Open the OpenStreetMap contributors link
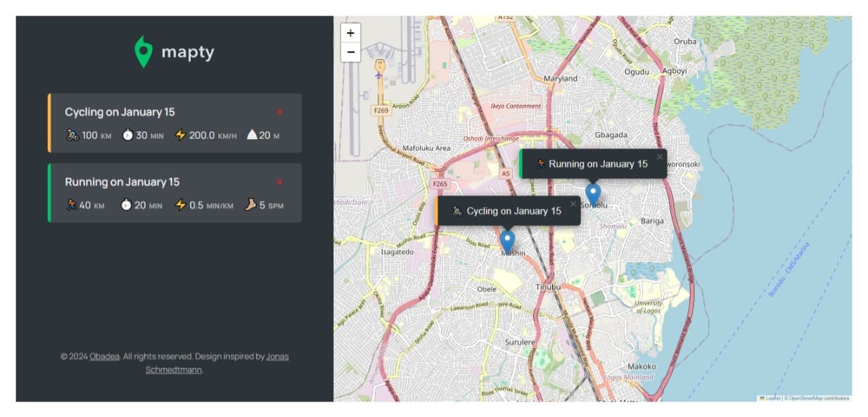This screenshot has height=417, width=868. point(818,398)
